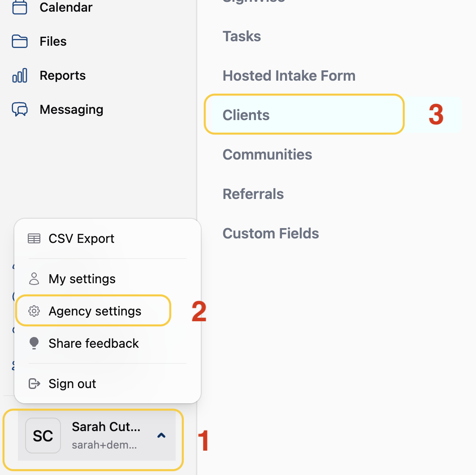Click the SC avatar thumbnail

[x=43, y=436]
